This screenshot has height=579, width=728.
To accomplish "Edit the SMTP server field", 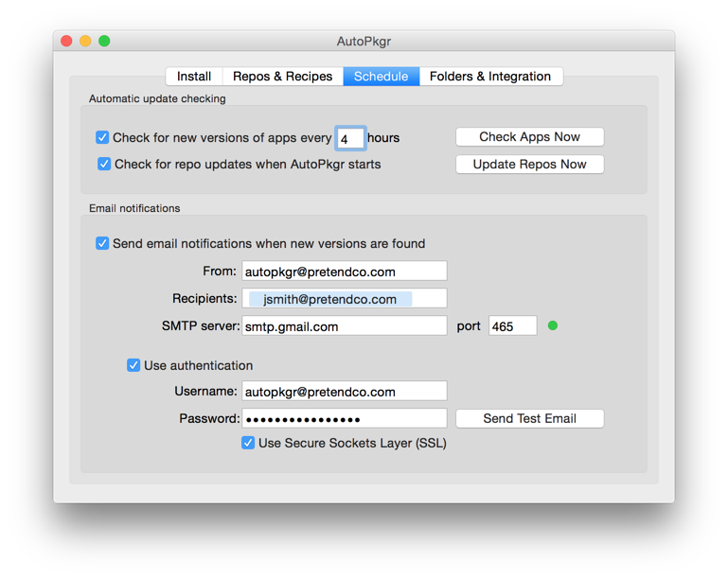I will click(344, 326).
